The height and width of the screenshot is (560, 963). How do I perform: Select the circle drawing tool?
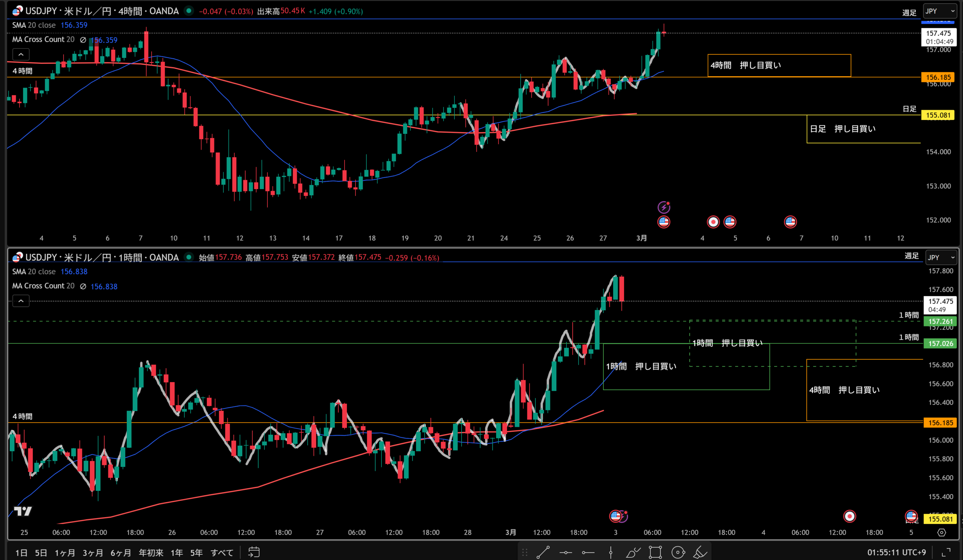tap(678, 552)
